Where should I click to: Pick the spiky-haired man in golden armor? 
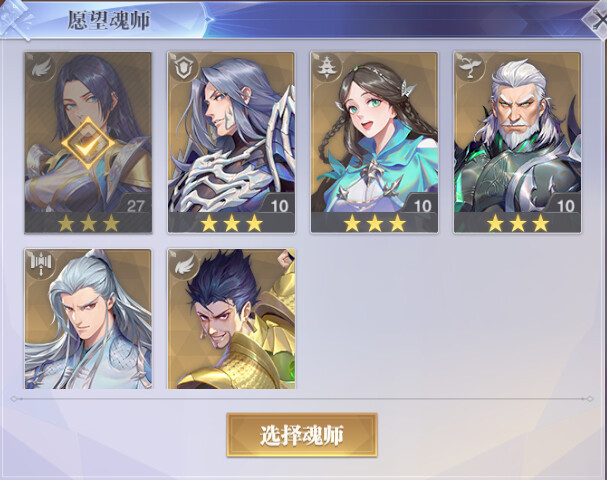(231, 319)
